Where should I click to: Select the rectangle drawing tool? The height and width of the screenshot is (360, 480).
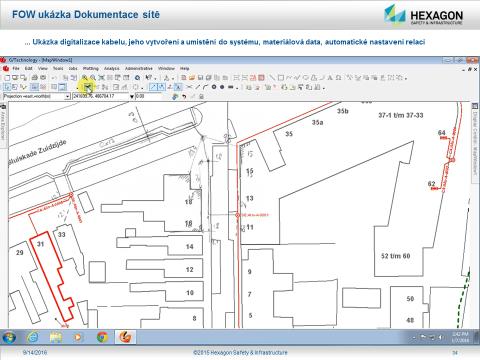tap(281, 78)
